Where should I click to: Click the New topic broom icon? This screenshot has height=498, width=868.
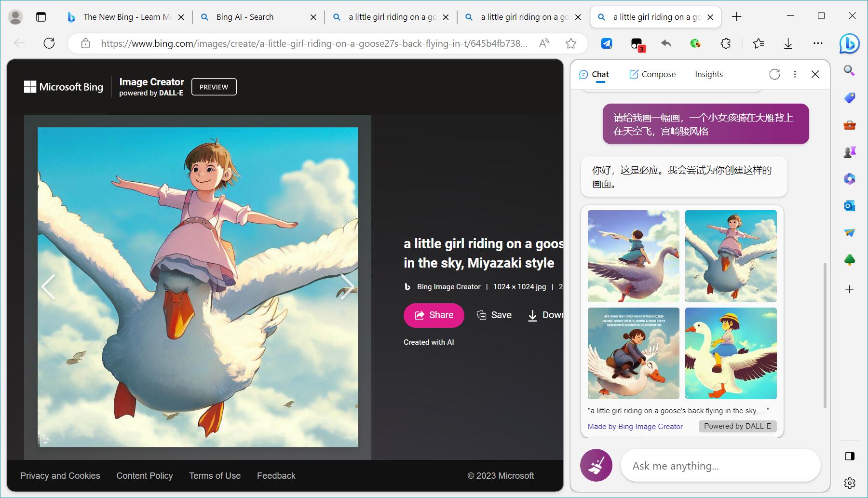coord(596,466)
